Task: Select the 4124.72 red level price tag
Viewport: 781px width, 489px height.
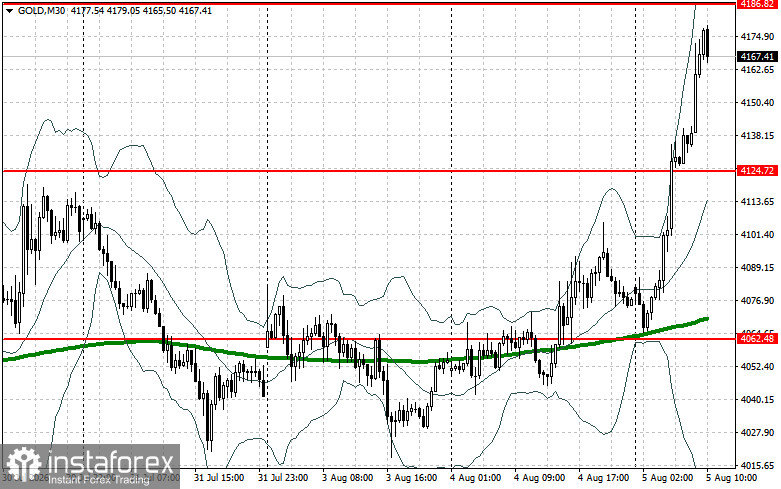Action: click(x=757, y=171)
